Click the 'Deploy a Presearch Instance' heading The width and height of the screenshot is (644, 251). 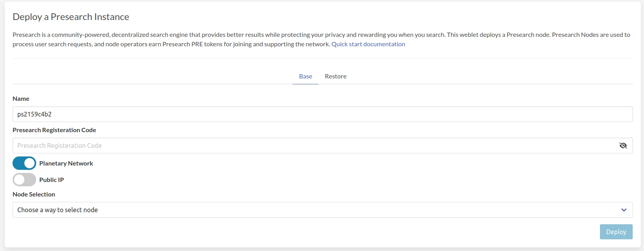click(71, 17)
